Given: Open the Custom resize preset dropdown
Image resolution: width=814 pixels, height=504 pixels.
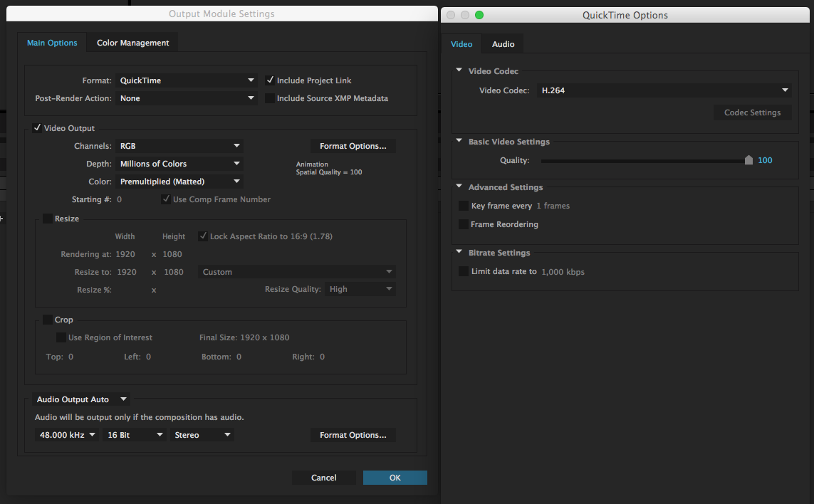Looking at the screenshot, I should tap(296, 271).
